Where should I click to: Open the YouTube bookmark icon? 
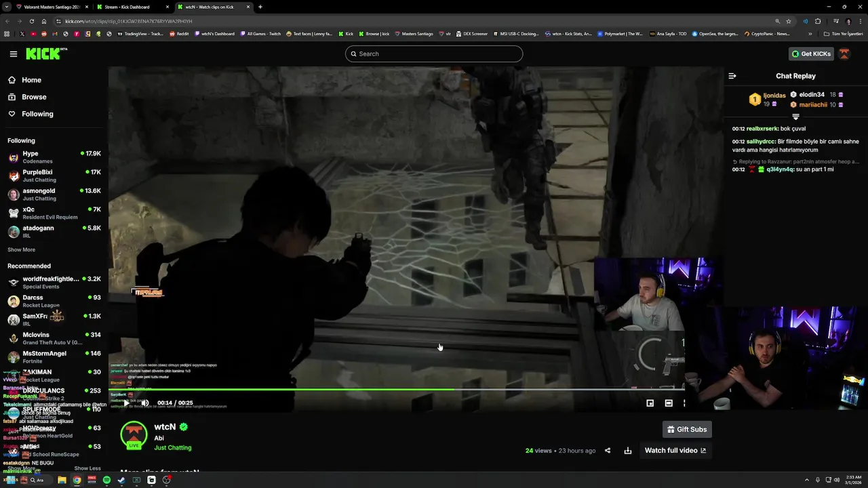[33, 34]
